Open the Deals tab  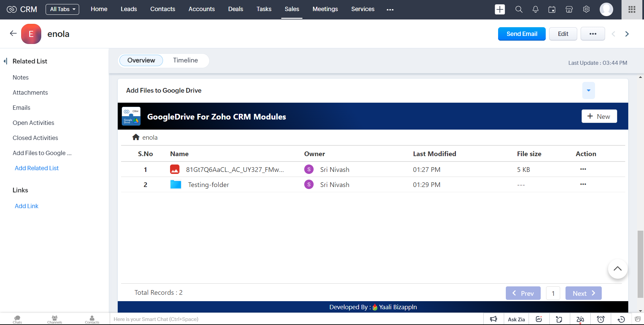[x=235, y=9]
